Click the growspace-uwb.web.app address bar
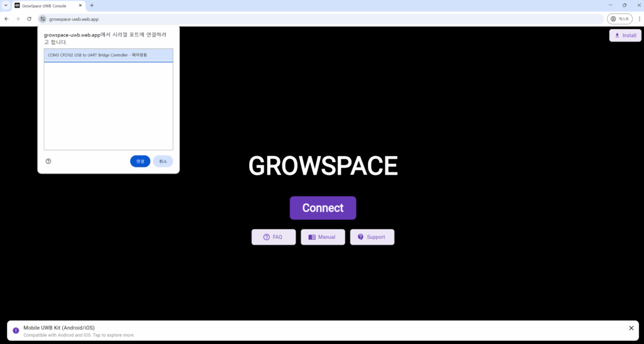The image size is (644, 344). [320, 19]
